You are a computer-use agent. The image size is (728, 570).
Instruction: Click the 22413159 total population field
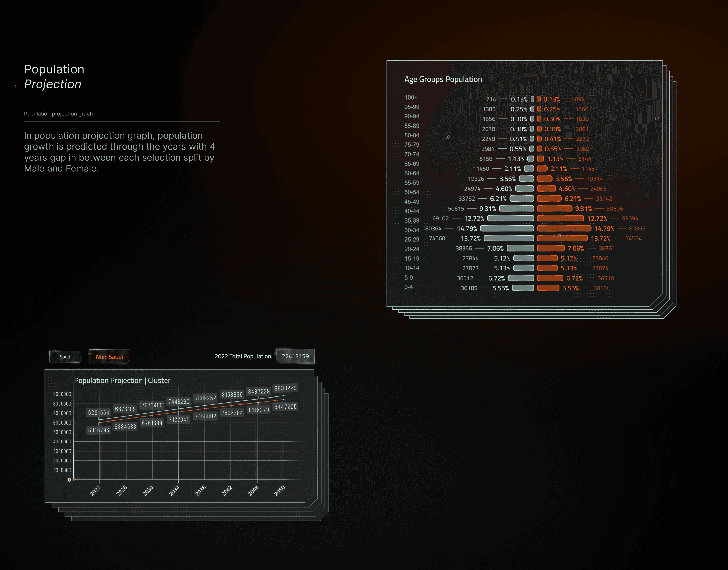(x=295, y=356)
